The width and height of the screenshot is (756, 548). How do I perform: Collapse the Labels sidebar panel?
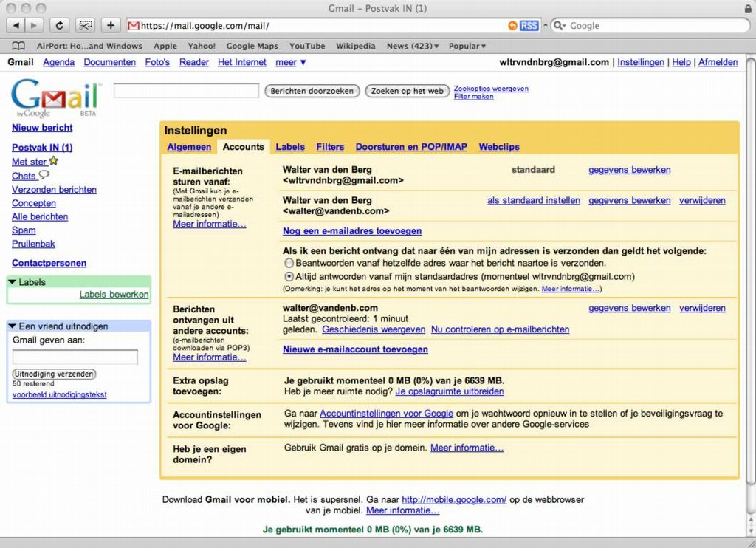coord(13,282)
